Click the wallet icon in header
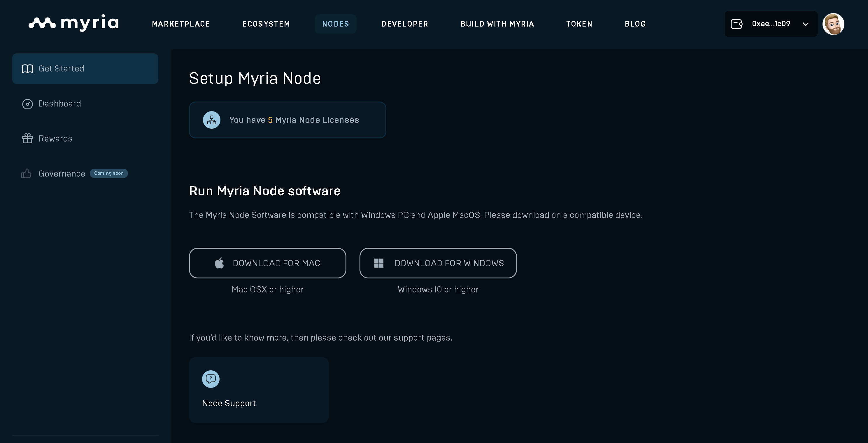 [736, 24]
